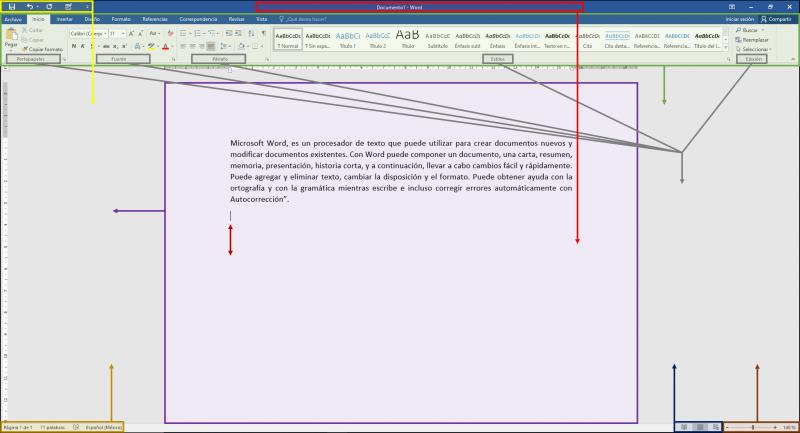
Task: Click the bulleted list icon
Action: [183, 34]
